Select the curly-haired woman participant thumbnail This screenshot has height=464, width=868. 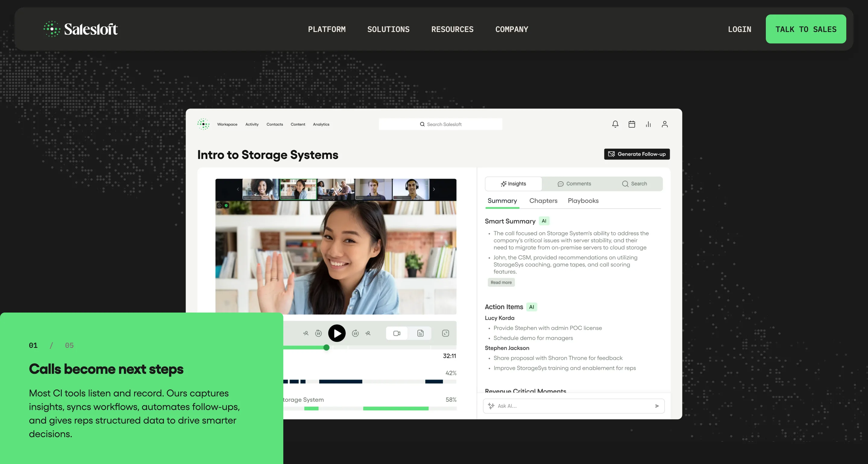pos(261,189)
